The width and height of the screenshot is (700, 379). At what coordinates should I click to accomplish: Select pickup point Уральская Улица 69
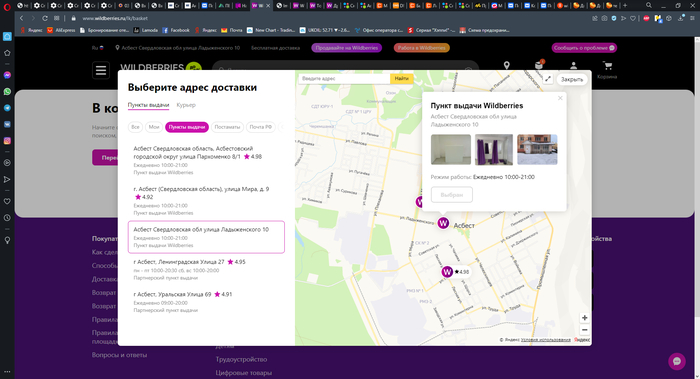(206, 302)
